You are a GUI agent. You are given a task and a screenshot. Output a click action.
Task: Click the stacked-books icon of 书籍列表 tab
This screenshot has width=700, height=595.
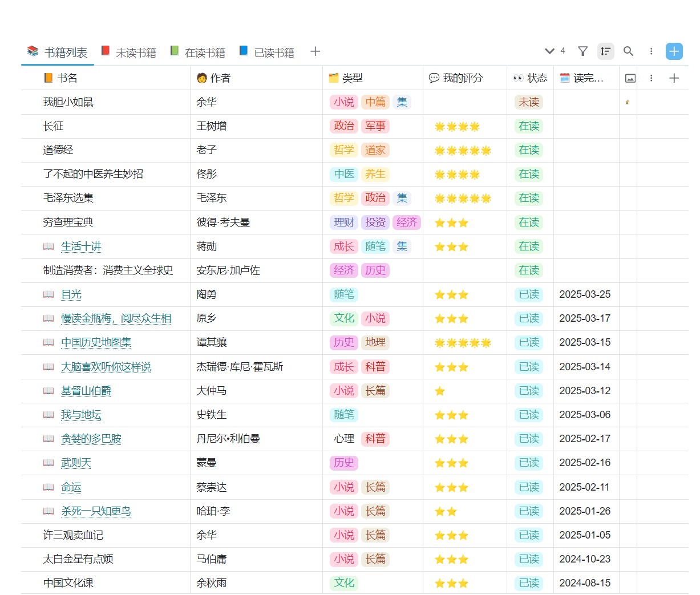click(x=32, y=51)
